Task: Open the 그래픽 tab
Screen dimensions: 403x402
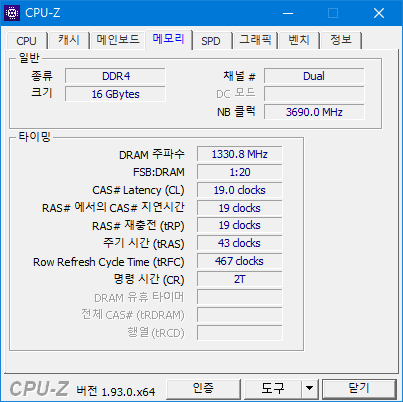Action: (255, 40)
